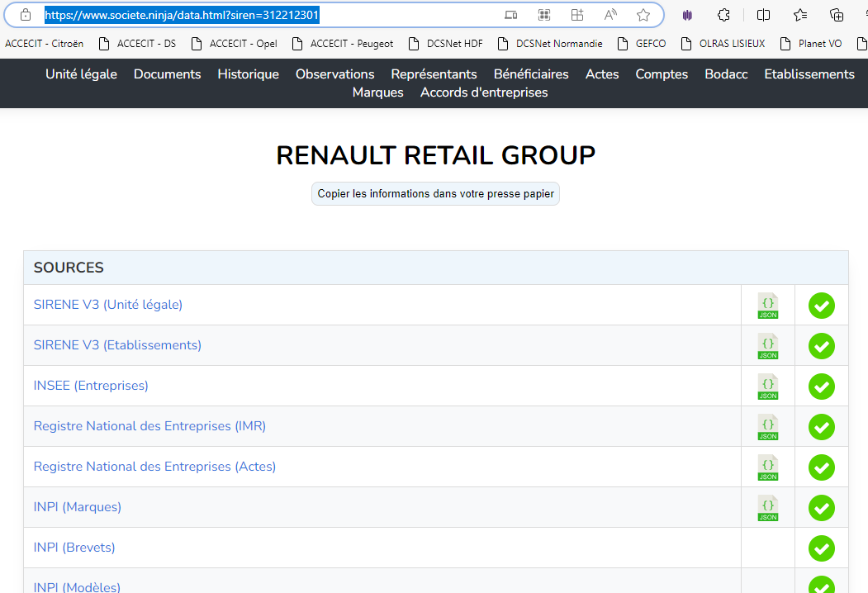Download JSON for Registre National (Actes)
Viewport: 868px width, 593px height.
[768, 467]
